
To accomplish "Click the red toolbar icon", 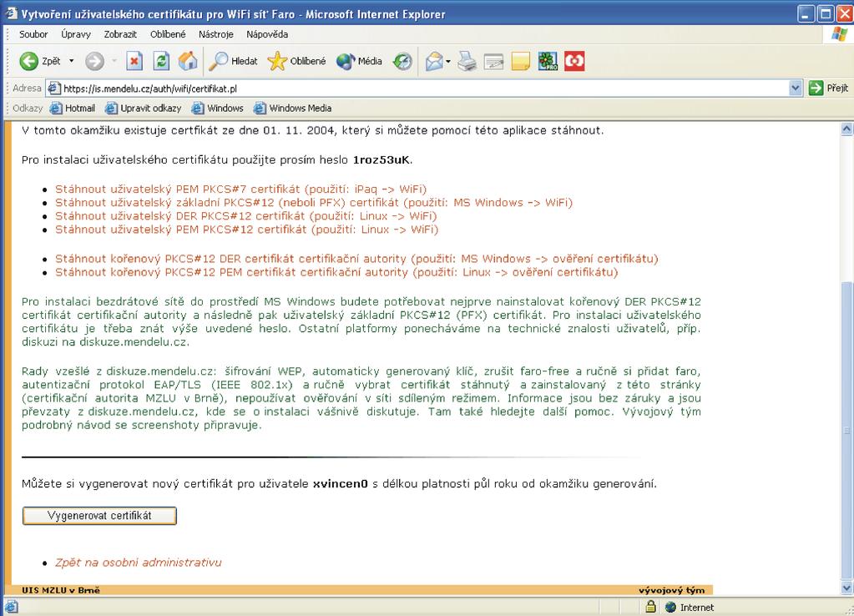I will 574,61.
